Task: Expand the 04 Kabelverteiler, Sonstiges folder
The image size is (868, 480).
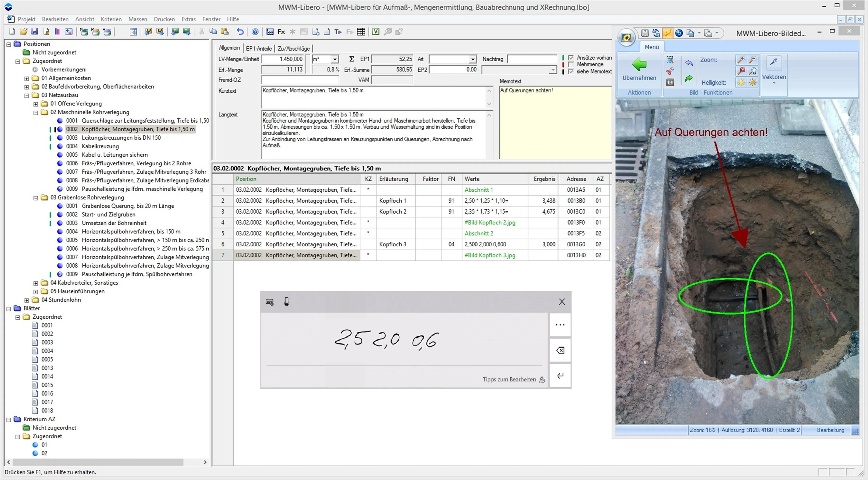Action: [x=36, y=283]
